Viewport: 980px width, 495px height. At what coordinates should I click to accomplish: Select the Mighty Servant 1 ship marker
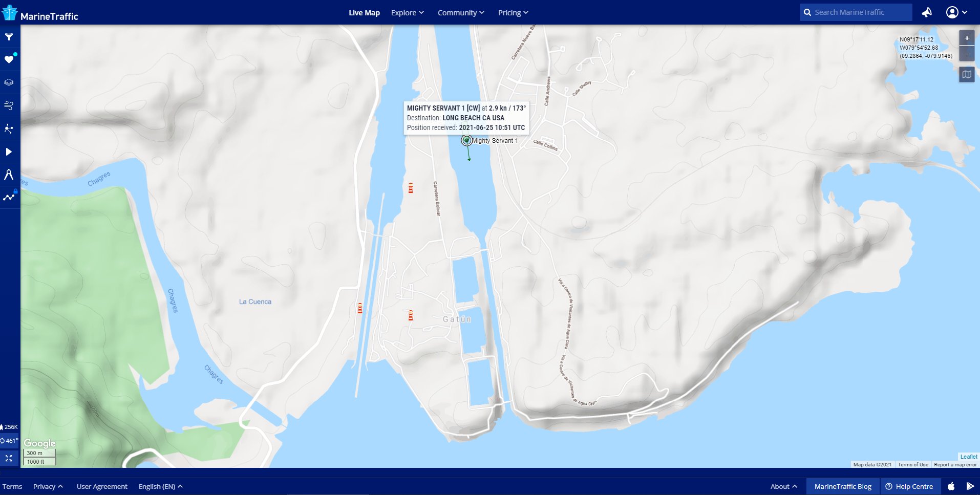(x=466, y=140)
